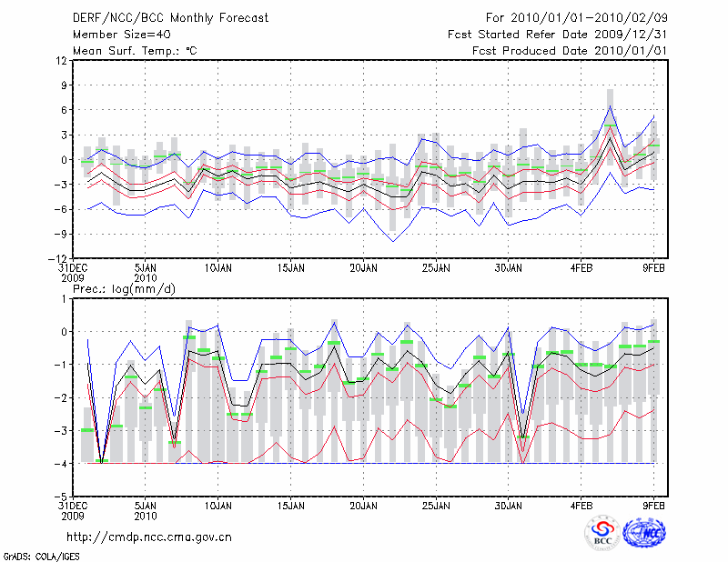728x562 pixels.
Task: Click the BCC logo icon
Action: 602,533
